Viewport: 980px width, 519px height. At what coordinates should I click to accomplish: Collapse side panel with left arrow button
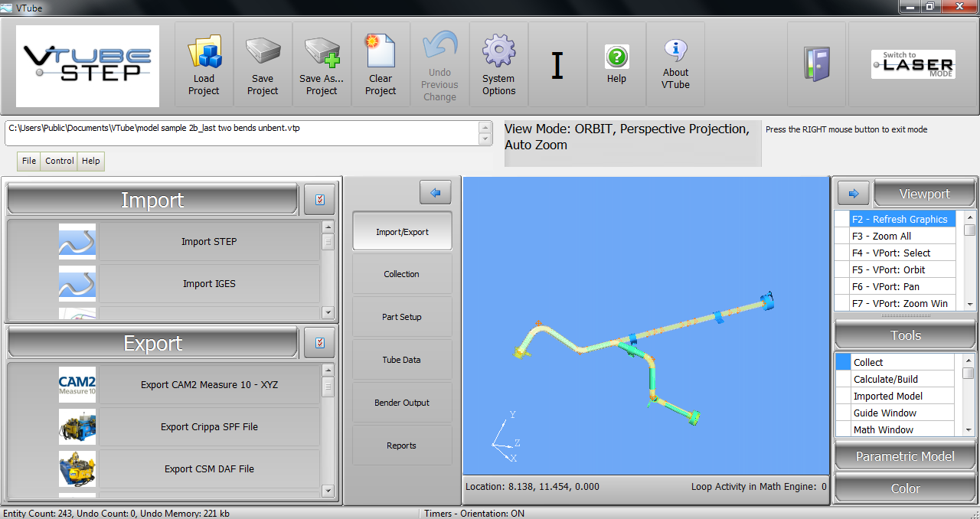(x=436, y=193)
